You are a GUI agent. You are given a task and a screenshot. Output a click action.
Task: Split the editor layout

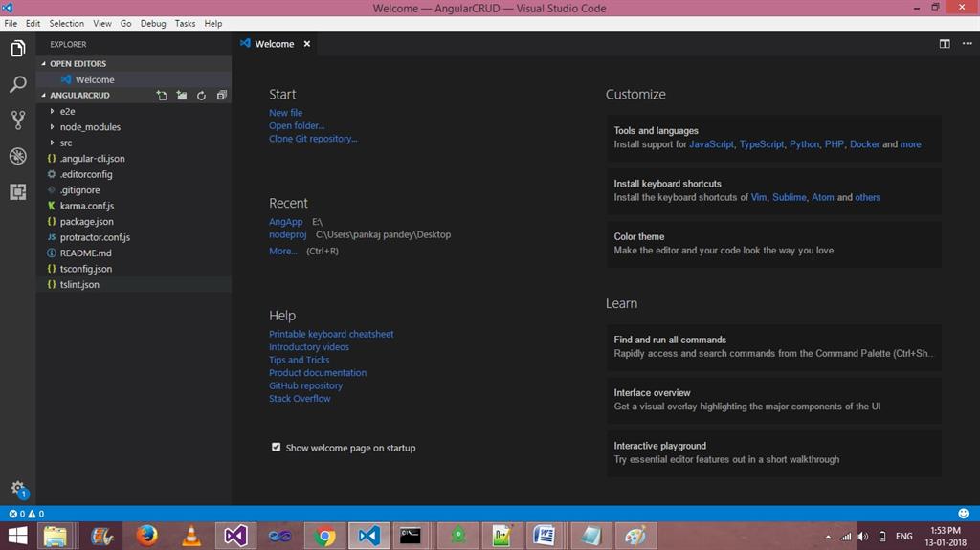pyautogui.click(x=945, y=44)
